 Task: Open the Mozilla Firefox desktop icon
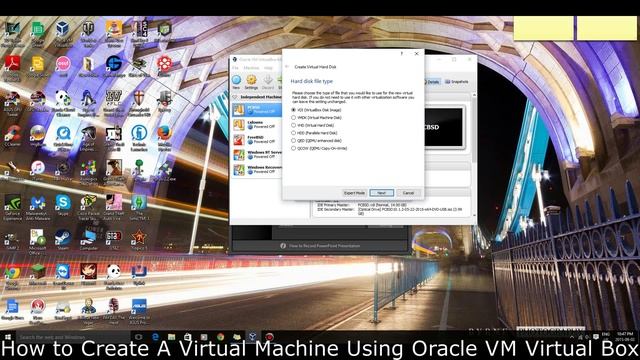pos(164,137)
